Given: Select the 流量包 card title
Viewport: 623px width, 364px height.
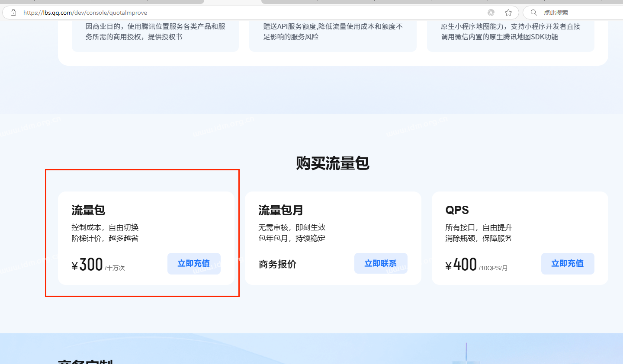Looking at the screenshot, I should pos(88,211).
